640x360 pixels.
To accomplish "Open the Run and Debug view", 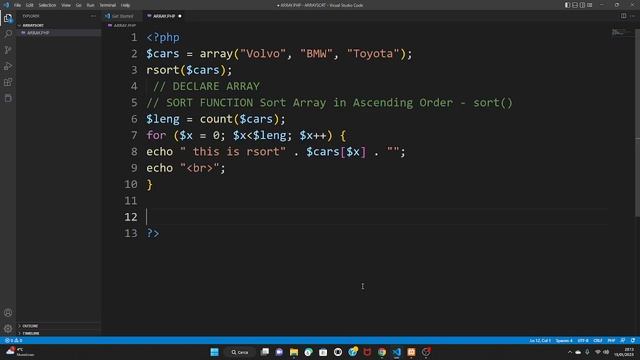I will [8, 66].
